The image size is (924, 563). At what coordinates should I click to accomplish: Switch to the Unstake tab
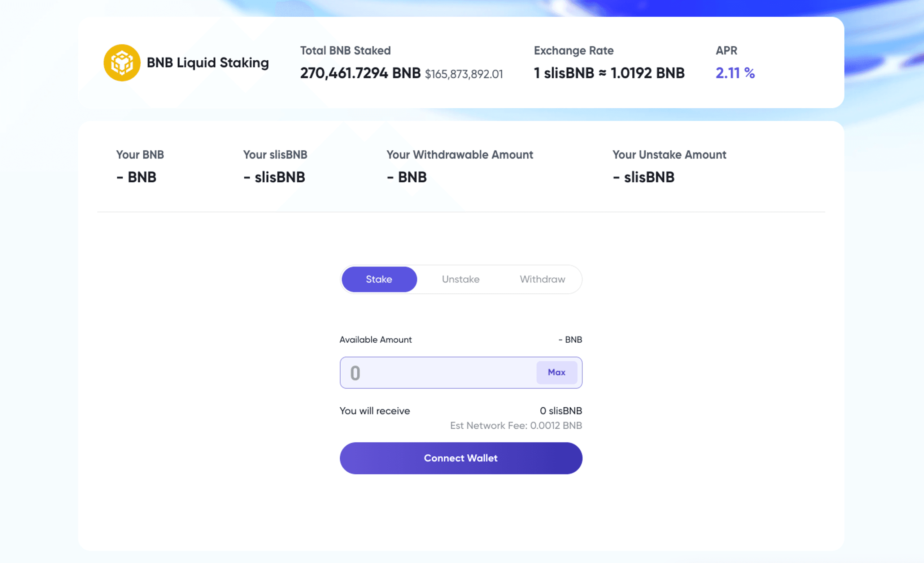[x=461, y=279]
